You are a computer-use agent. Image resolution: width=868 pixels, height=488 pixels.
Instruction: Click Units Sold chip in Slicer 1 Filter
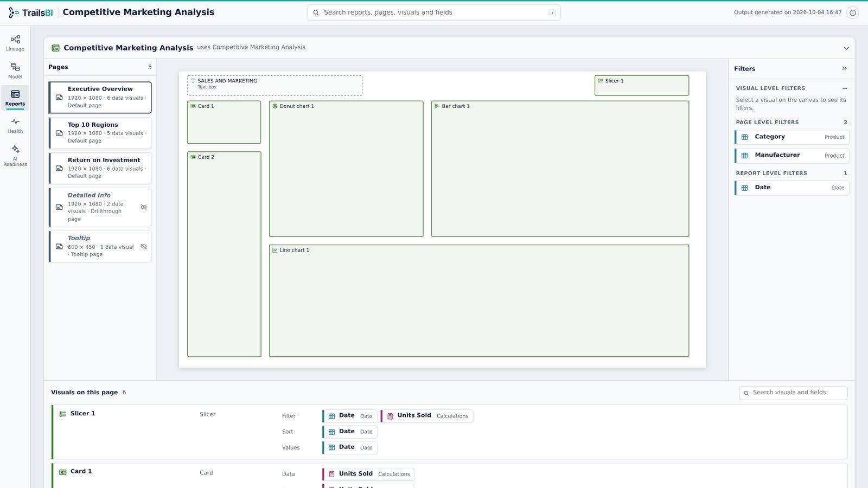(x=427, y=416)
